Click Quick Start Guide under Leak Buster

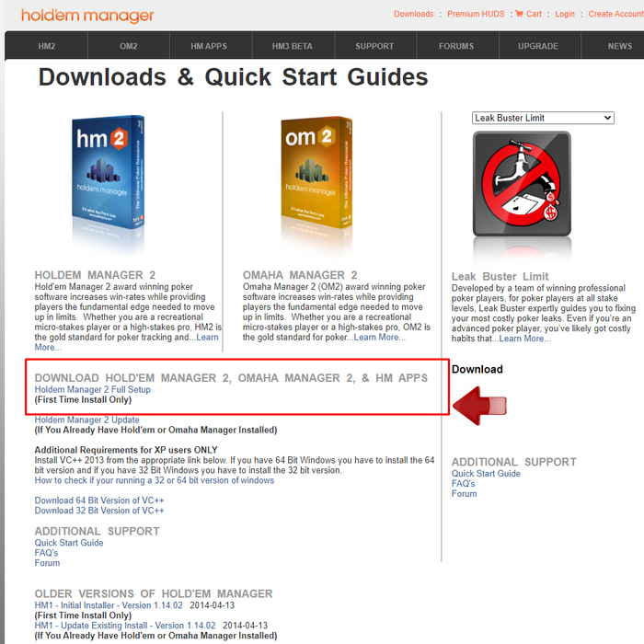click(x=486, y=473)
